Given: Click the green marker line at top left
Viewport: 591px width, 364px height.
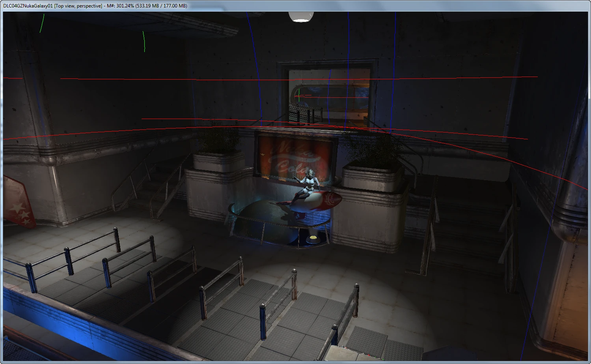Looking at the screenshot, I should tap(41, 23).
